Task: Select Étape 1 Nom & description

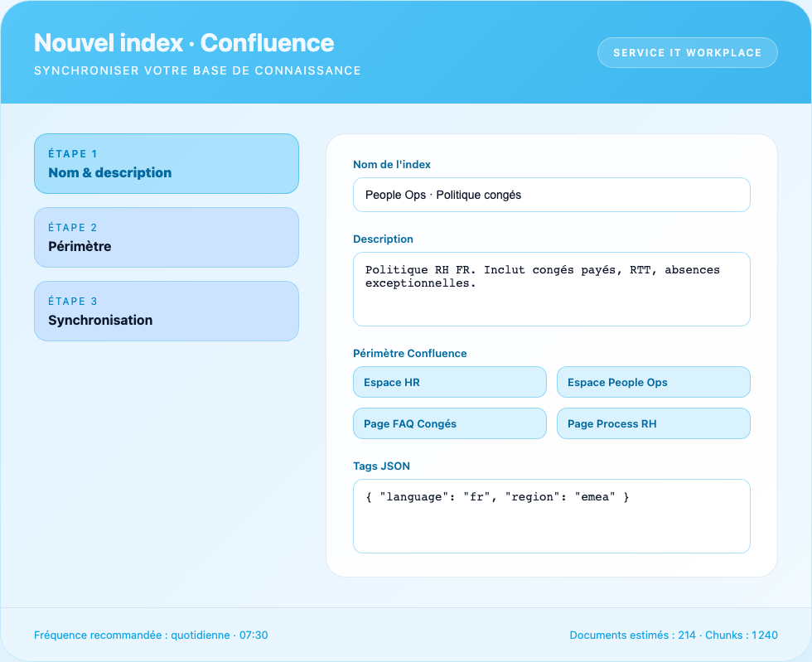Action: (166, 163)
